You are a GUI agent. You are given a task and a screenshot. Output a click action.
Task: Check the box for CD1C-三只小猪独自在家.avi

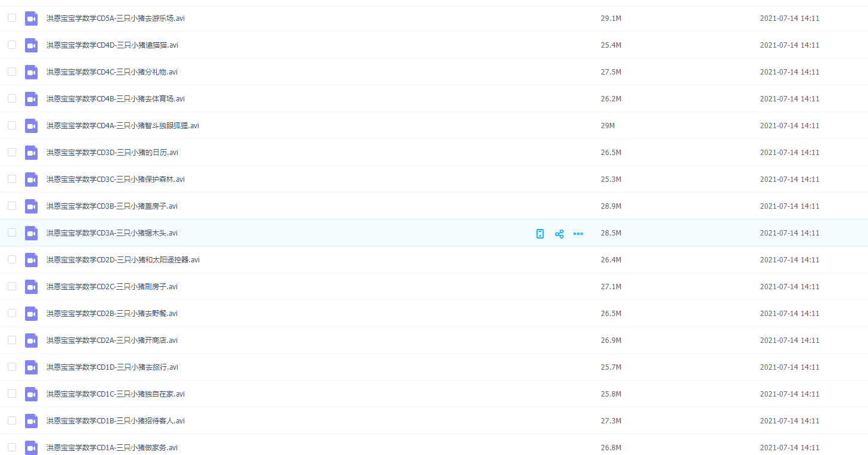pyautogui.click(x=12, y=394)
